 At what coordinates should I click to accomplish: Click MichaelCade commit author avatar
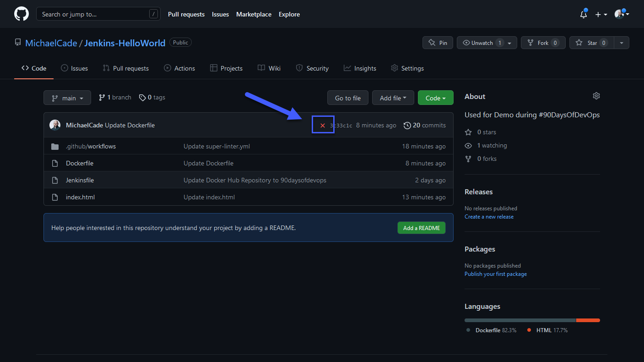coord(55,125)
